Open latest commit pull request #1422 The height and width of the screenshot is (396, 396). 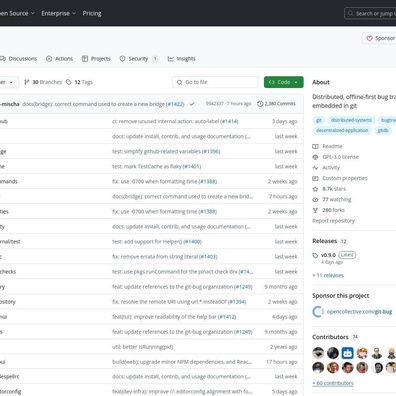click(x=175, y=104)
